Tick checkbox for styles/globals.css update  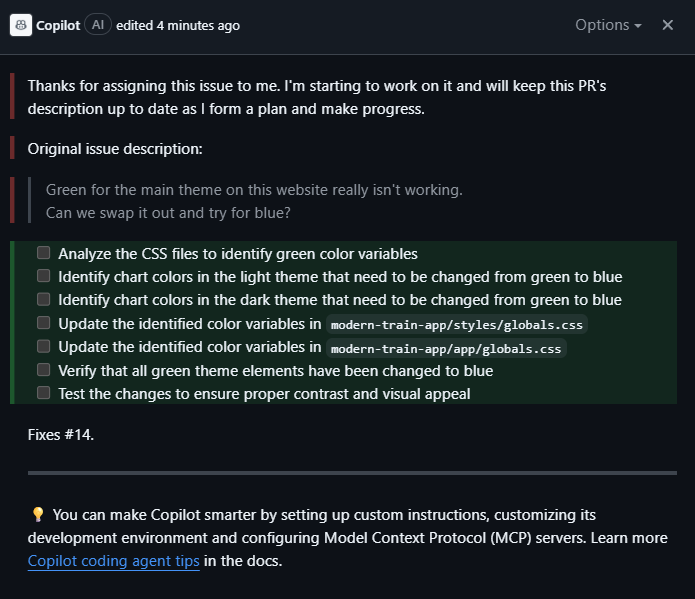(x=44, y=323)
